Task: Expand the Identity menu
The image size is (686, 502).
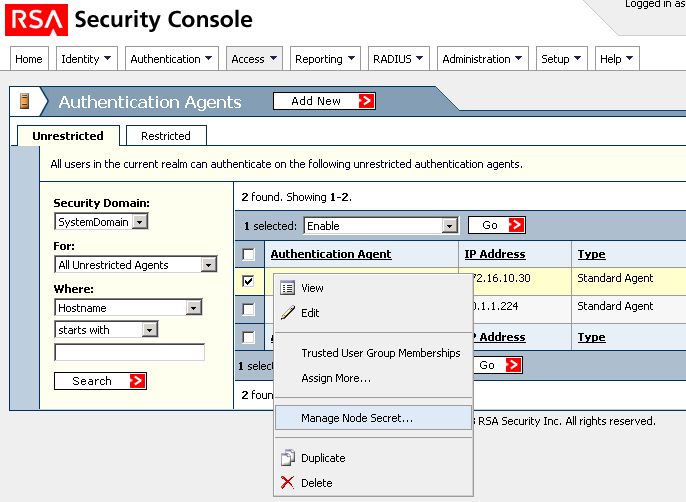Action: pyautogui.click(x=87, y=59)
